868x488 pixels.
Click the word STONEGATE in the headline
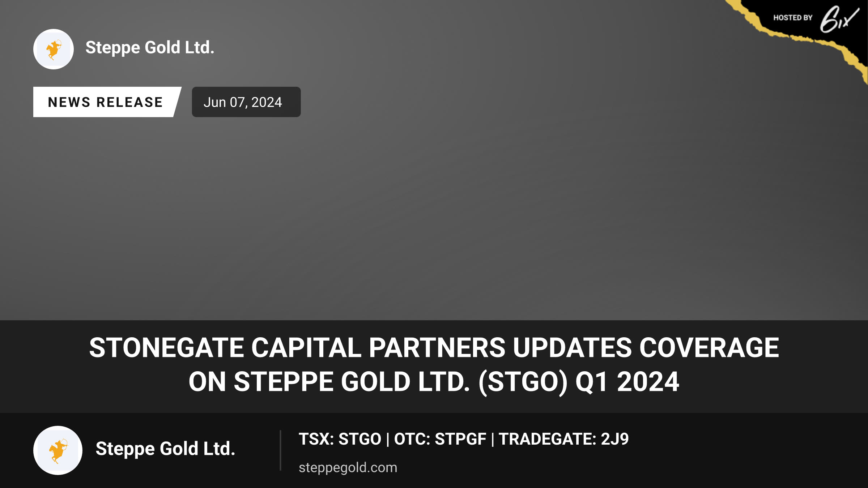coord(167,348)
